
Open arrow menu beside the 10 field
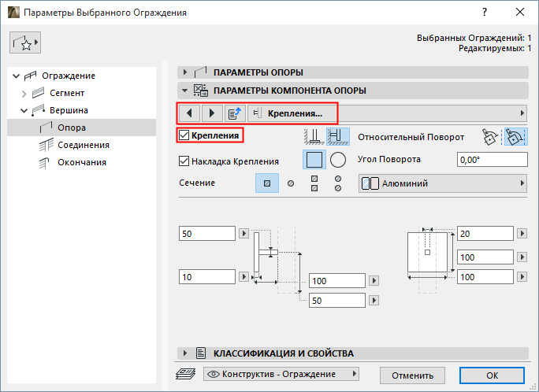tap(243, 276)
